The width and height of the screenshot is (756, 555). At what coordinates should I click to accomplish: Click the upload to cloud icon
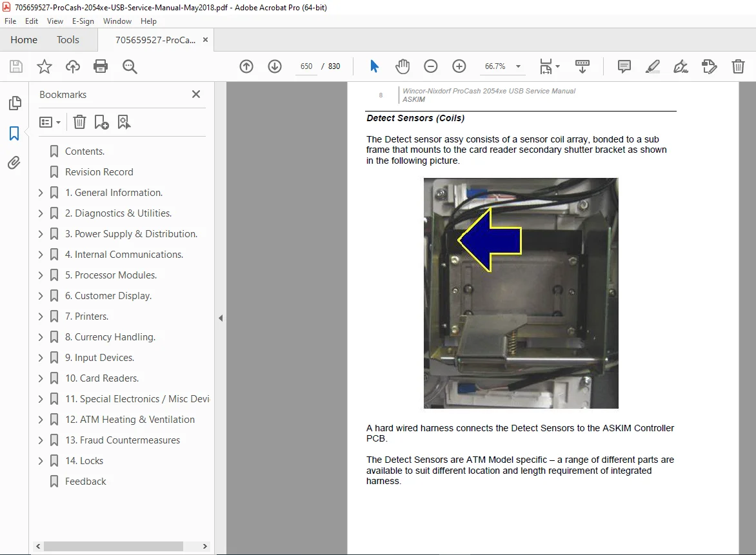tap(73, 66)
